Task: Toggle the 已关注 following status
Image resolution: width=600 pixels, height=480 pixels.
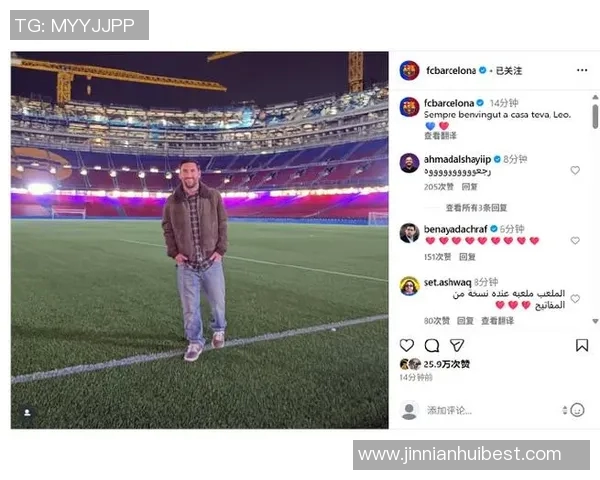Action: 509,70
